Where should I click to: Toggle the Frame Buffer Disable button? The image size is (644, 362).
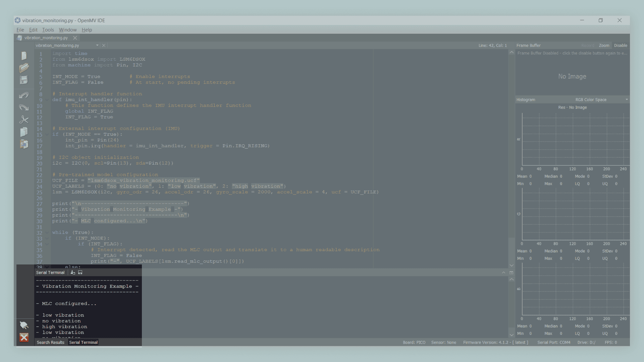point(620,46)
